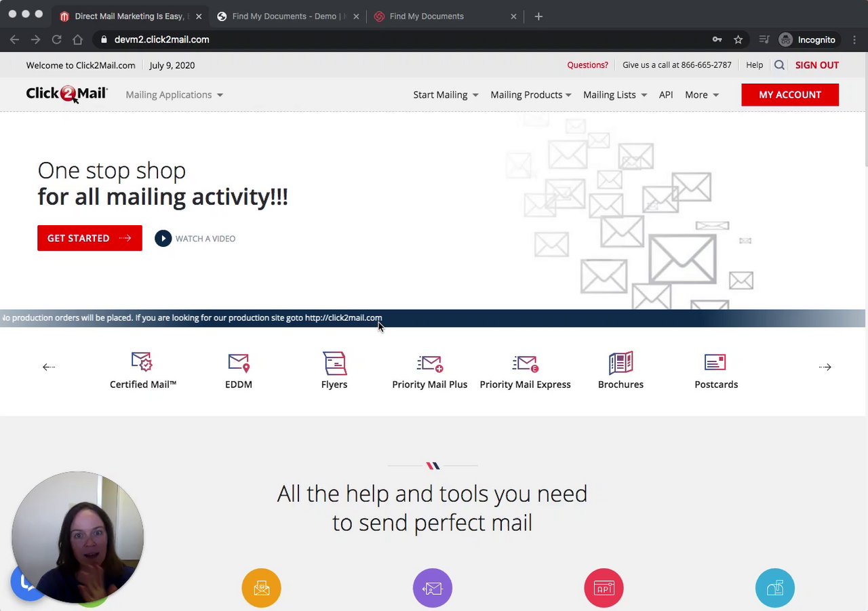
Task: Go to previous products with left arrow
Action: point(48,367)
